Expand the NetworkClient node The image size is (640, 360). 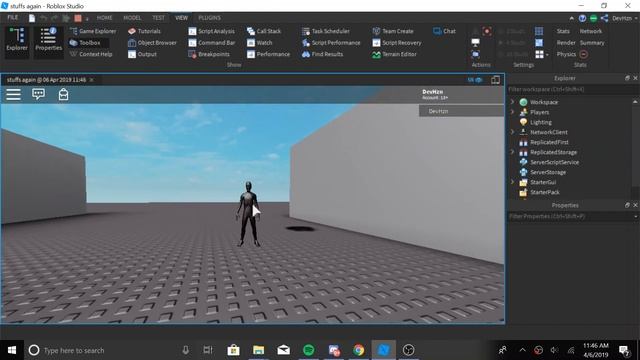coord(512,131)
